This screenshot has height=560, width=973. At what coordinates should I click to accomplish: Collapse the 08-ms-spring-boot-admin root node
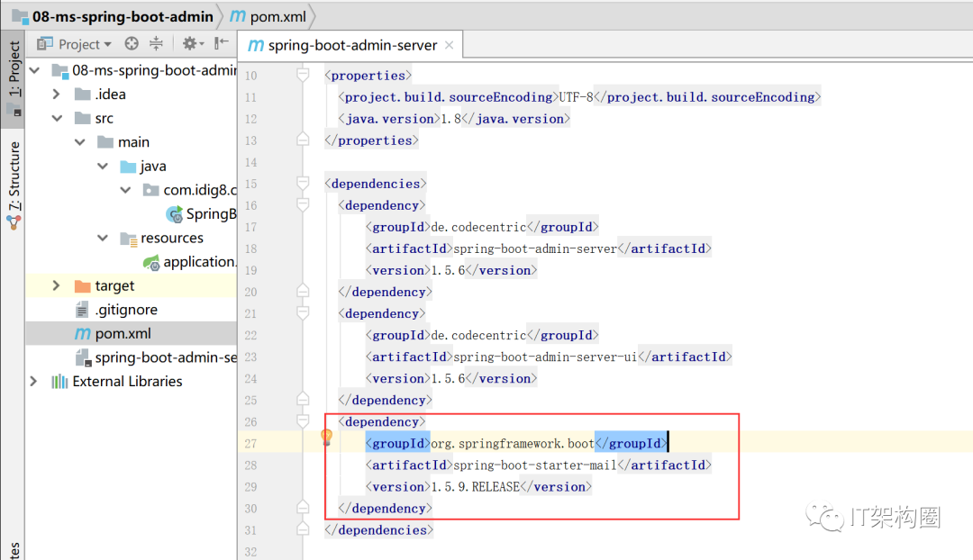(x=35, y=70)
